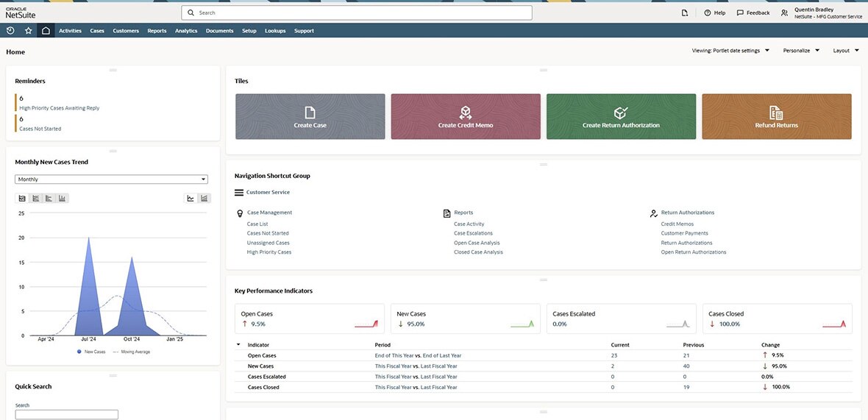Open the user roles icon beside Quentin Bradley

(x=784, y=13)
